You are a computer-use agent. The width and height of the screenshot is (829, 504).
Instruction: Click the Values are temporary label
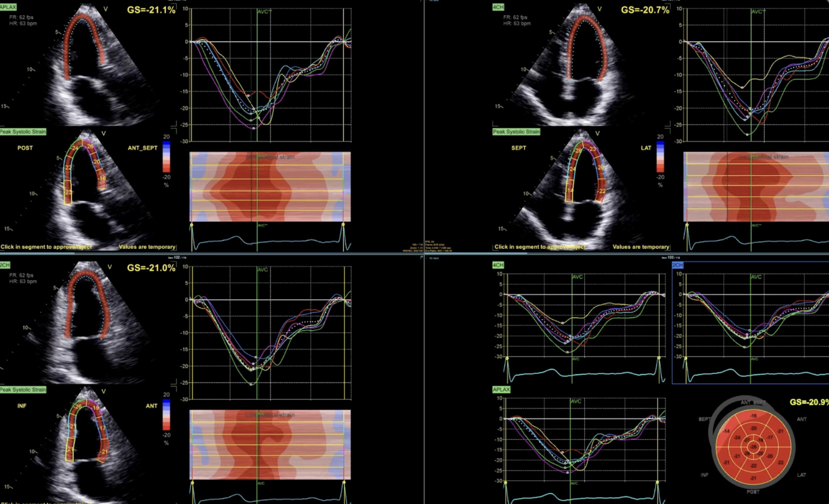click(x=148, y=246)
